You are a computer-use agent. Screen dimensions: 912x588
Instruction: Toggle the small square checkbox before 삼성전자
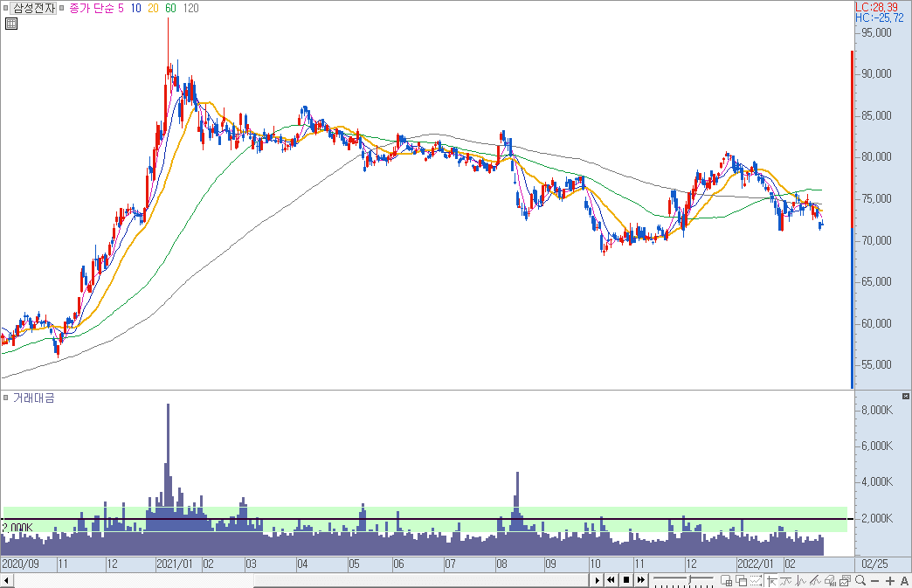click(6, 8)
